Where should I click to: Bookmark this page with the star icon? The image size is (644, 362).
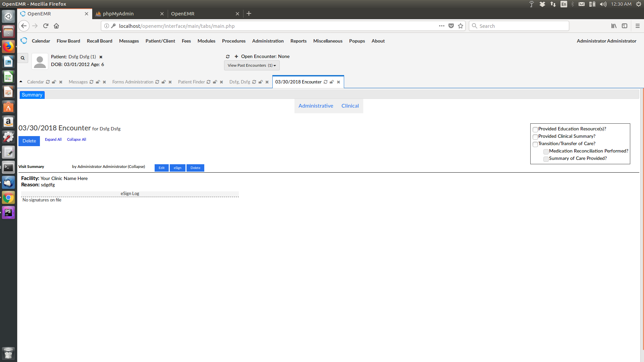[x=461, y=26]
